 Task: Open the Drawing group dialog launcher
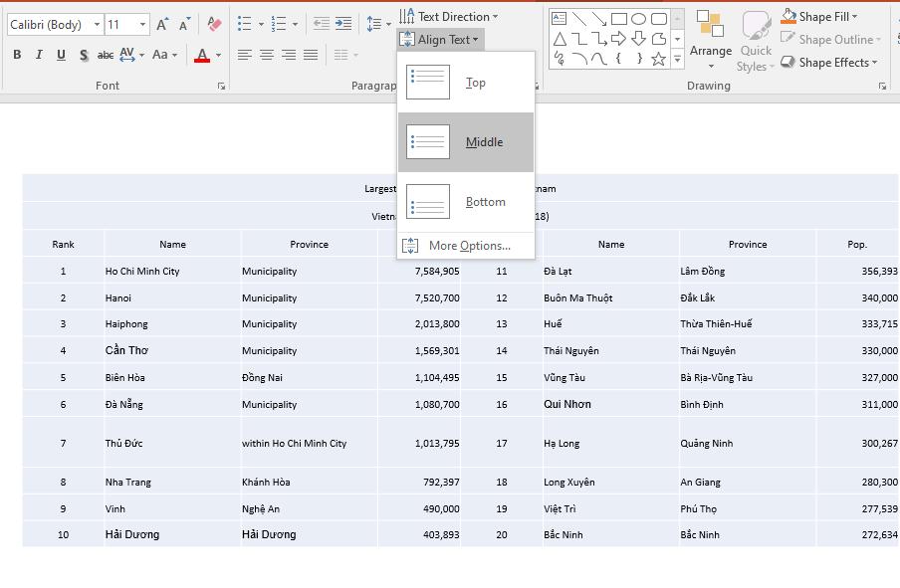coord(884,86)
